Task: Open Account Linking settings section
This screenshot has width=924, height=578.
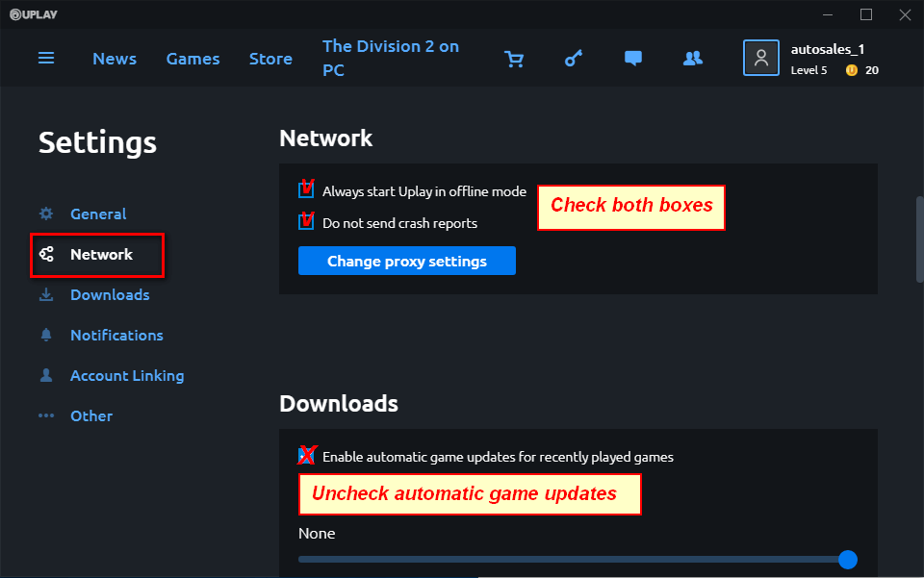Action: pyautogui.click(x=127, y=376)
